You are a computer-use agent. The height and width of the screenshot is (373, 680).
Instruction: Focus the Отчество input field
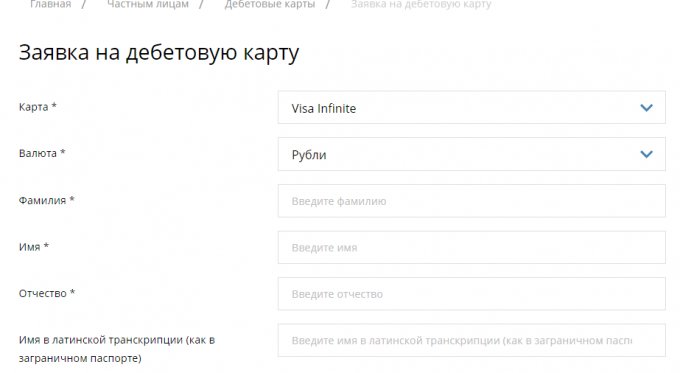[471, 294]
